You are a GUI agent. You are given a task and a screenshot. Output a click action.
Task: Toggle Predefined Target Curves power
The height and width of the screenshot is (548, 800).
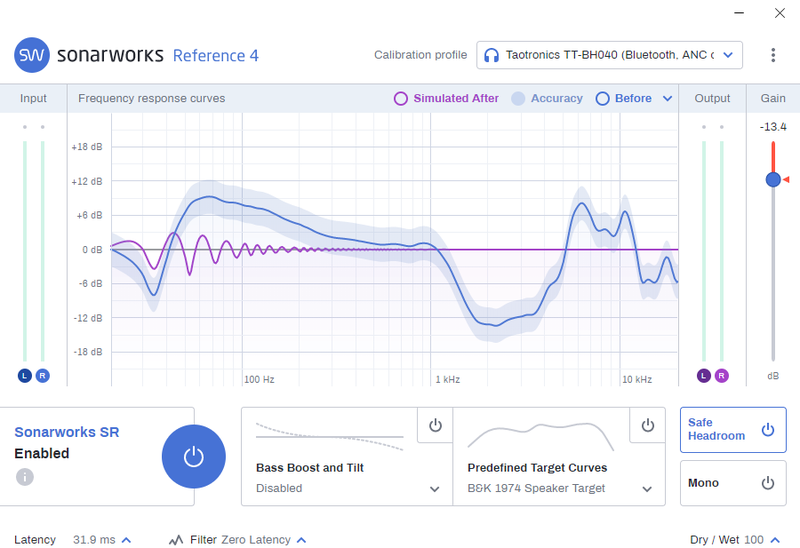coord(647,425)
